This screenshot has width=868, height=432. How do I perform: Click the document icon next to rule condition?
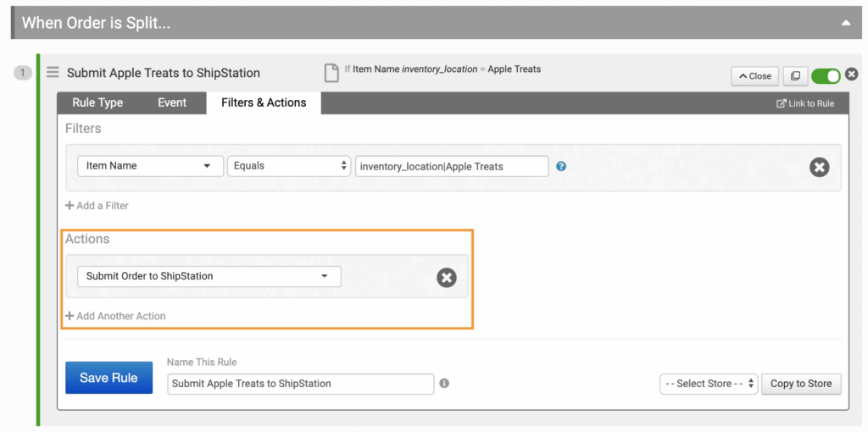pyautogui.click(x=332, y=73)
